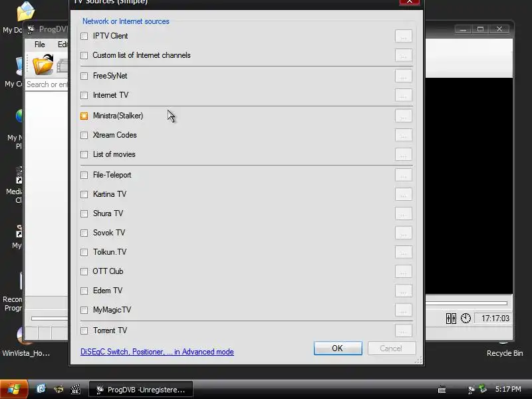
Task: Enable the Internet TV checkbox
Action: (84, 95)
